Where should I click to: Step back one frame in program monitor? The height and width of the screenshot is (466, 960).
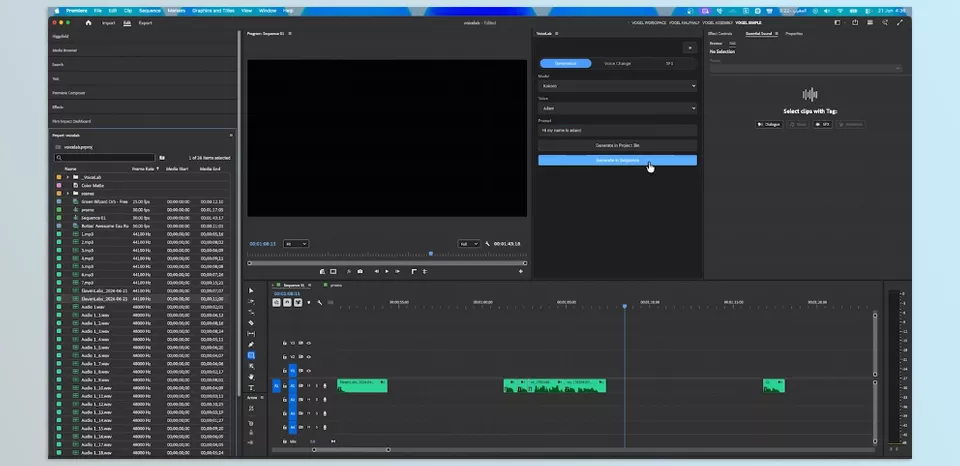[377, 271]
